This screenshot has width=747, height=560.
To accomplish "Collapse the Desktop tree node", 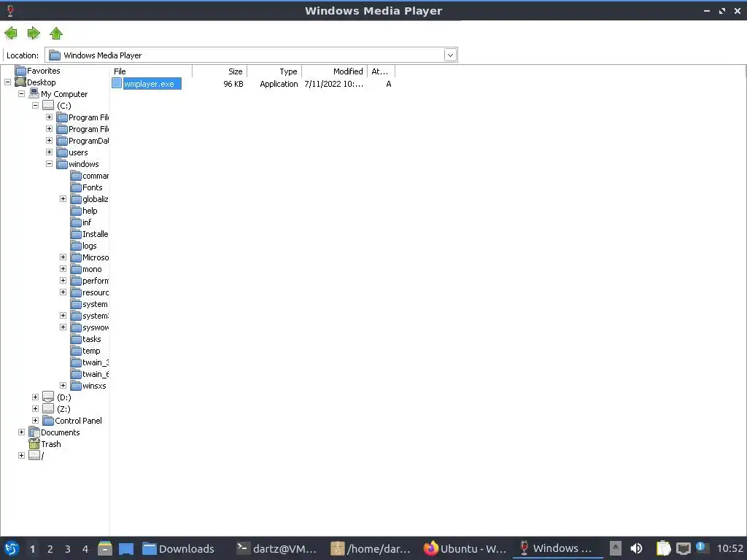I will (7, 82).
